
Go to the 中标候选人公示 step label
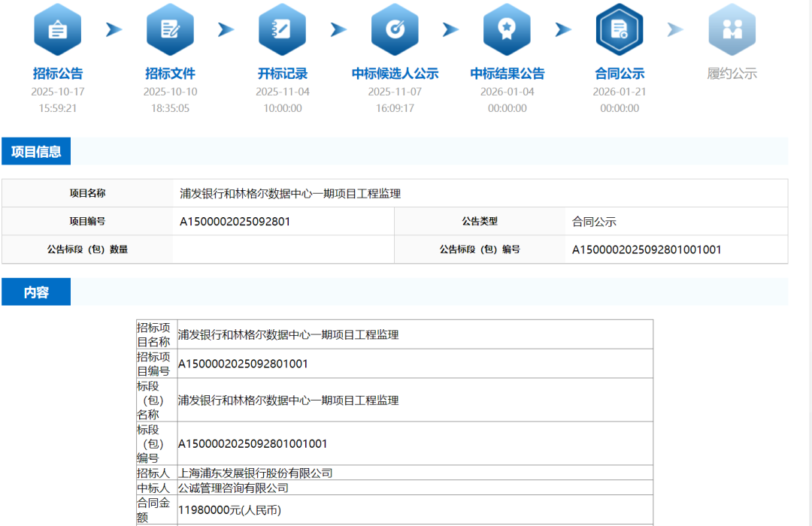pos(395,74)
